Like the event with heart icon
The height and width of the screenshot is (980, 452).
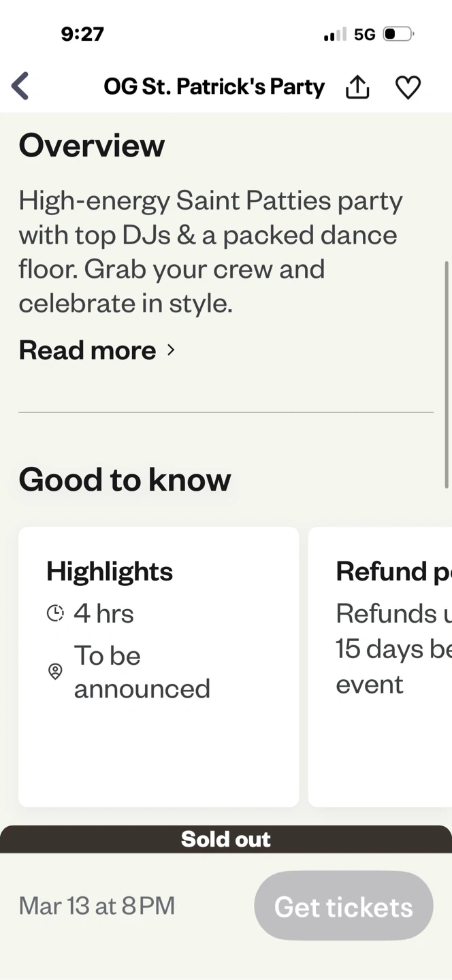[x=408, y=87]
